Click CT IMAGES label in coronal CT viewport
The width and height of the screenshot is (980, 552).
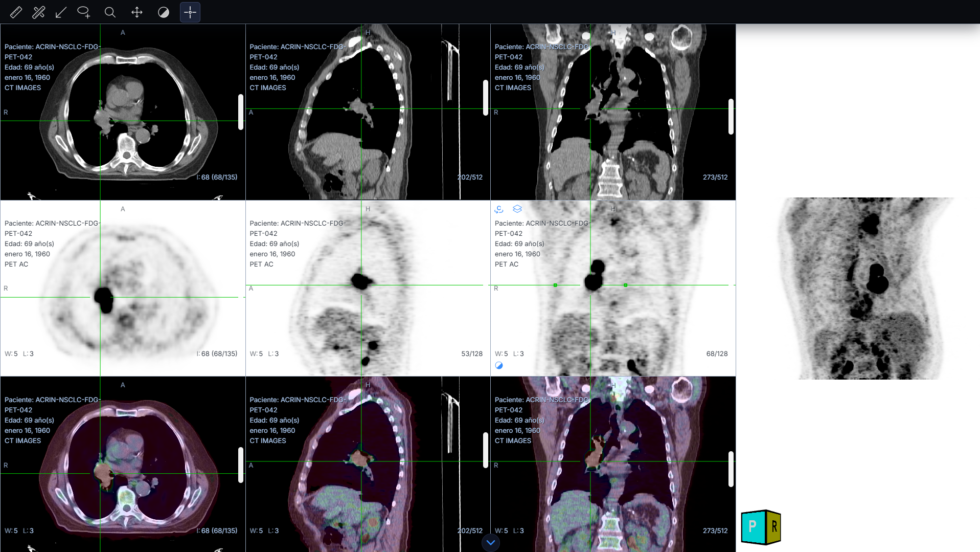(513, 87)
